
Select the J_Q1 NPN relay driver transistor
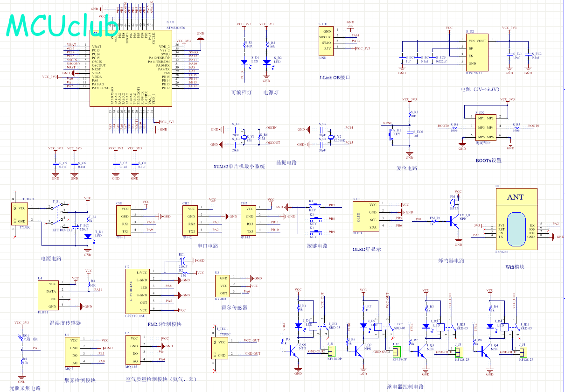pos(294,350)
